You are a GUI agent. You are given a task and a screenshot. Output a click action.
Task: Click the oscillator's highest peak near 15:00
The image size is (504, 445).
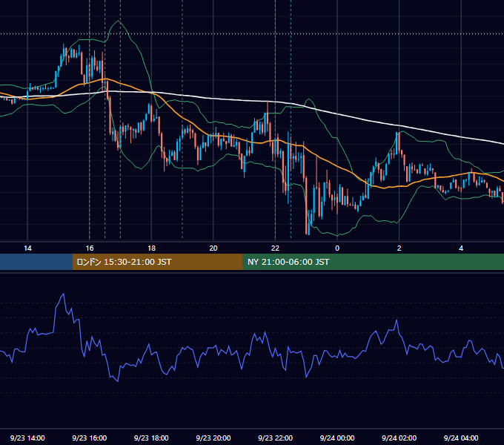click(x=64, y=294)
